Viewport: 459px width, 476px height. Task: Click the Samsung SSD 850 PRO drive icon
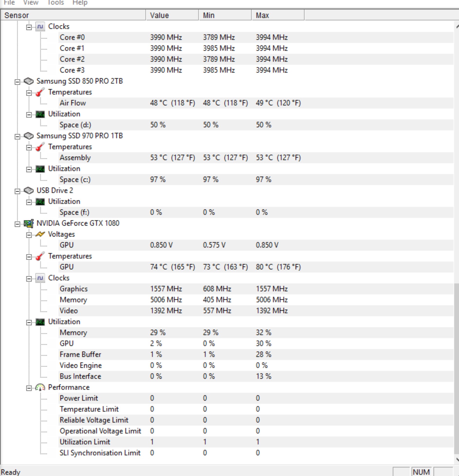pyautogui.click(x=29, y=81)
